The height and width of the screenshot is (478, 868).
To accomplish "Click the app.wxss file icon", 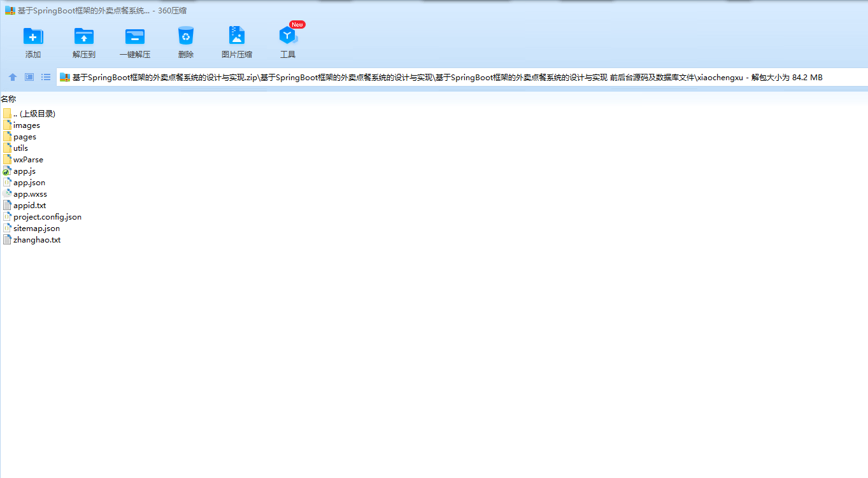I will tap(7, 193).
